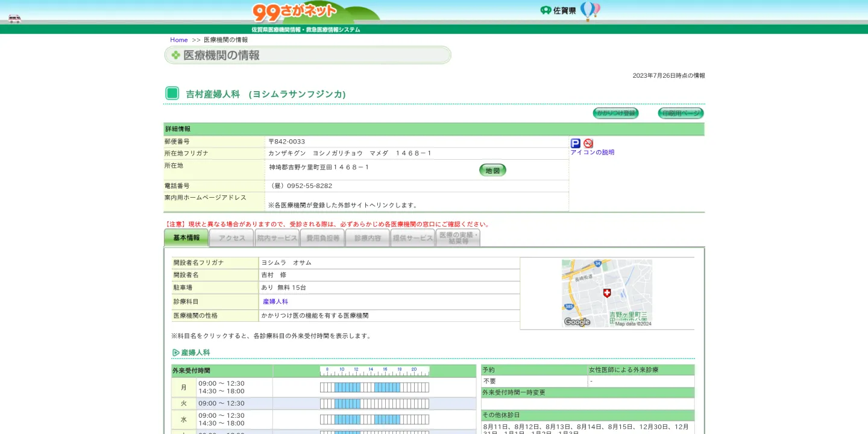The height and width of the screenshot is (434, 868).
Task: Click Monday's reception hours timeline bar
Action: coord(374,387)
